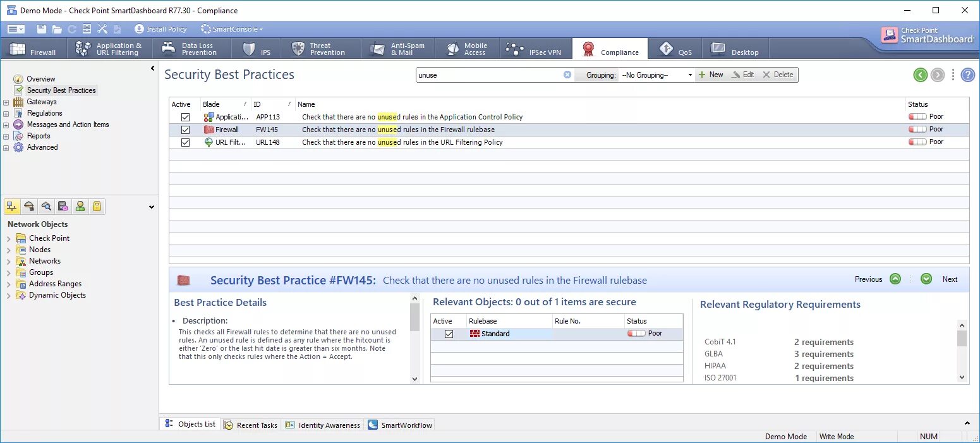Collapse the left navigation pane arrow
The image size is (980, 443).
pos(152,68)
